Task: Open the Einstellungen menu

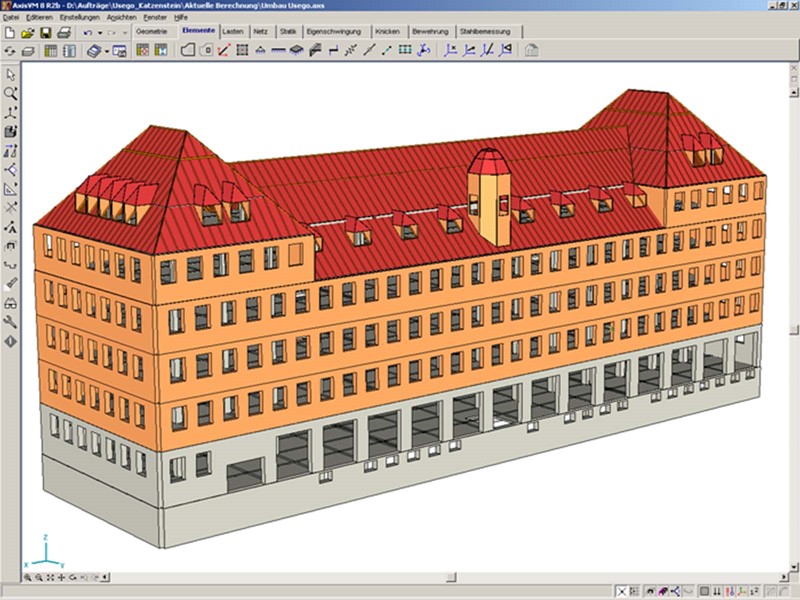Action: tap(80, 18)
